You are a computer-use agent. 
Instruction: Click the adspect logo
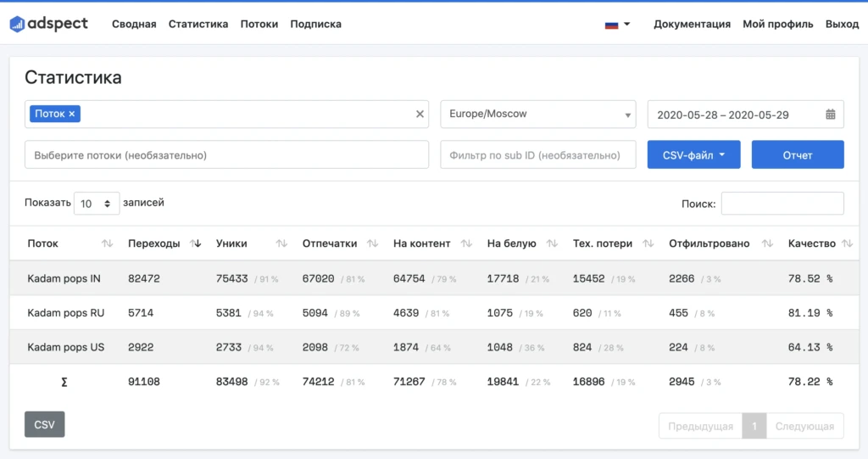(48, 24)
